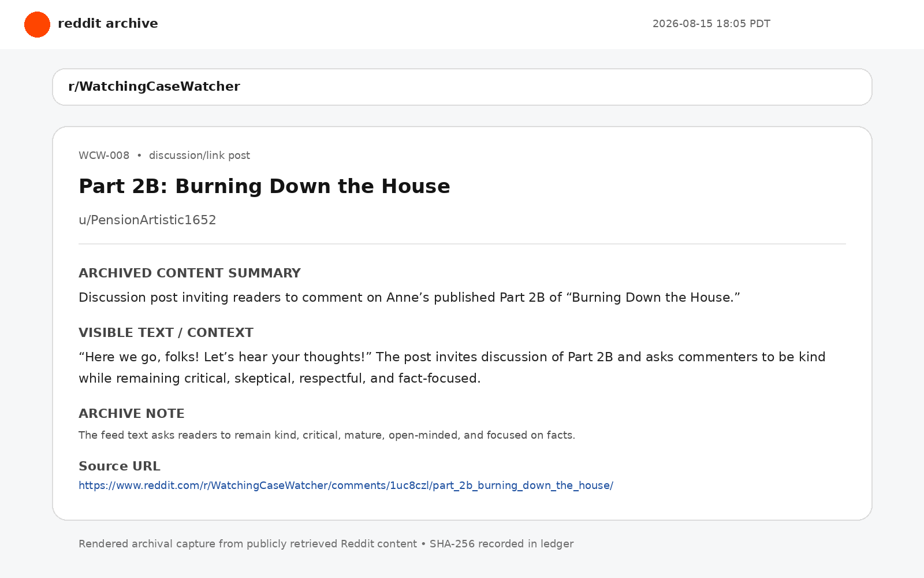Click the WCW-008 record identifier

click(x=104, y=155)
